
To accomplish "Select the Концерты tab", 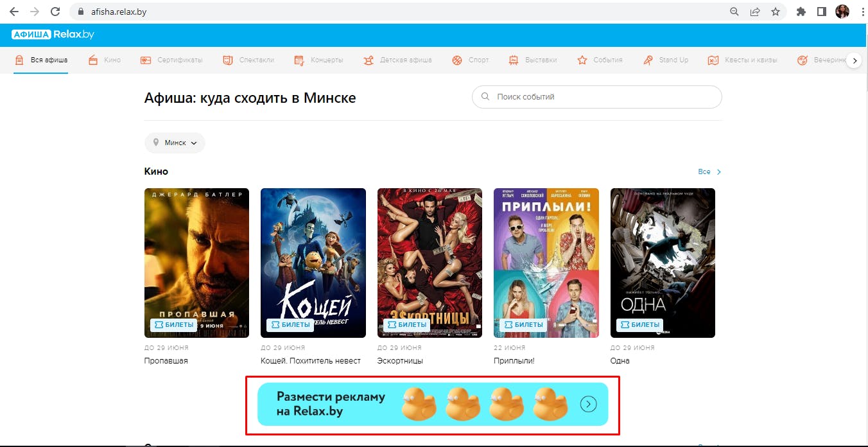I will pos(318,60).
